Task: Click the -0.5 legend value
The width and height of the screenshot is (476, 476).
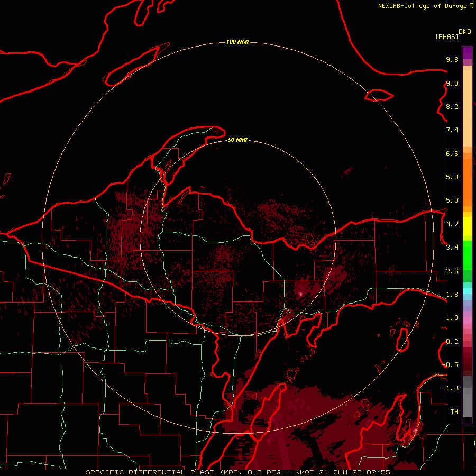Action: tap(451, 365)
